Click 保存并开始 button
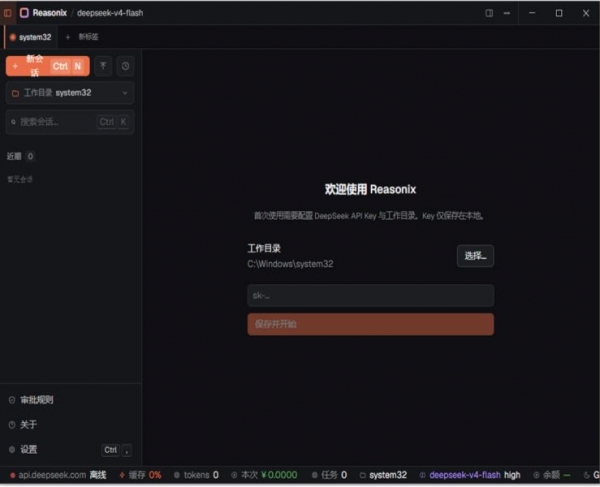The image size is (600, 487). pyautogui.click(x=370, y=324)
